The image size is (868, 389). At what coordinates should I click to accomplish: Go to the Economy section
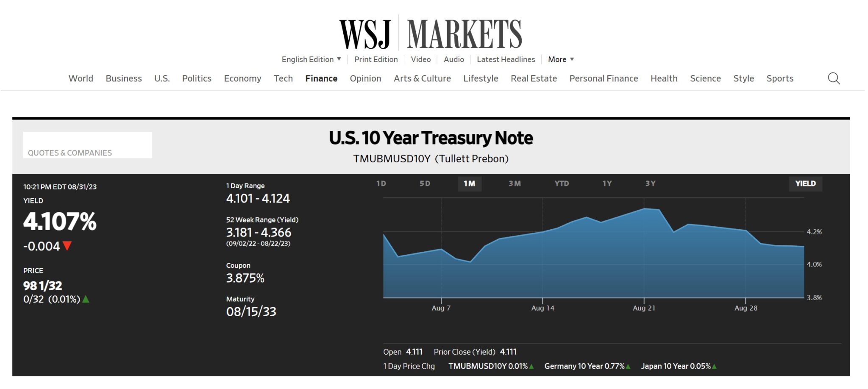click(242, 78)
